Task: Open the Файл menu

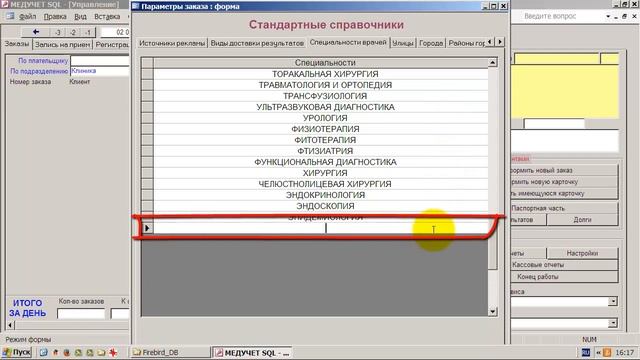Action: click(x=27, y=17)
